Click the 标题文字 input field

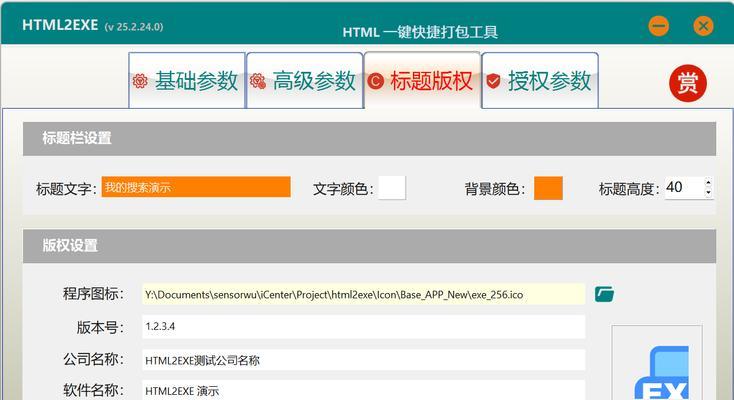click(196, 187)
